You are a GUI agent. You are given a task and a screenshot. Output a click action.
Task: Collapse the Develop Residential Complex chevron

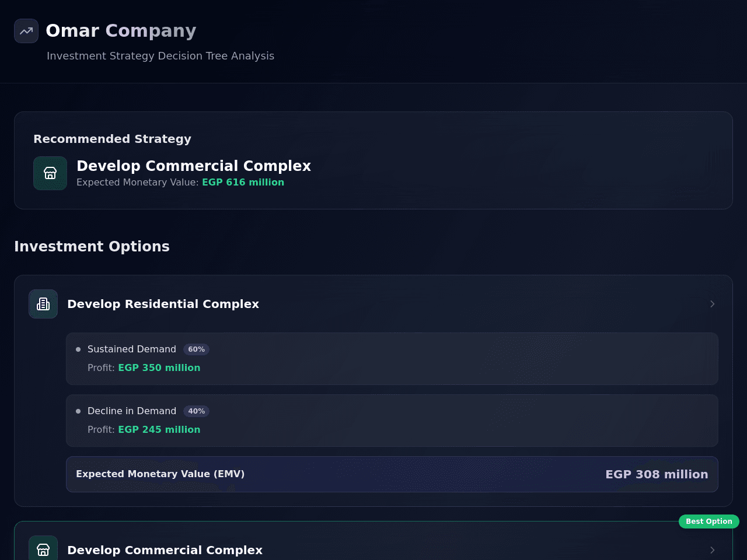(712, 304)
